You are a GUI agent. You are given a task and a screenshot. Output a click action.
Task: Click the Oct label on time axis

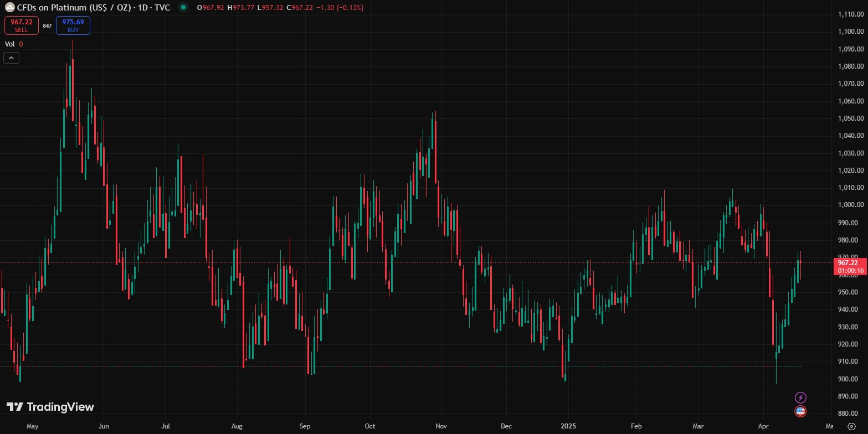coord(370,426)
